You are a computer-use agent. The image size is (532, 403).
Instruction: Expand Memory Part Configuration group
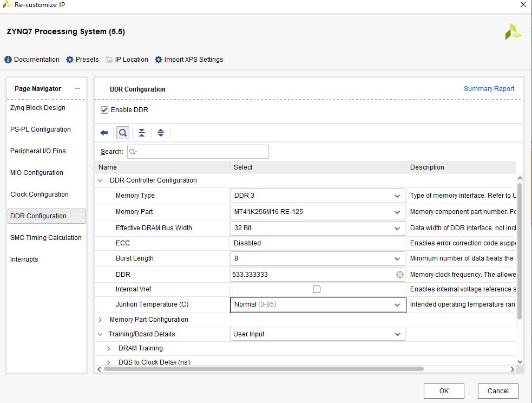click(100, 320)
